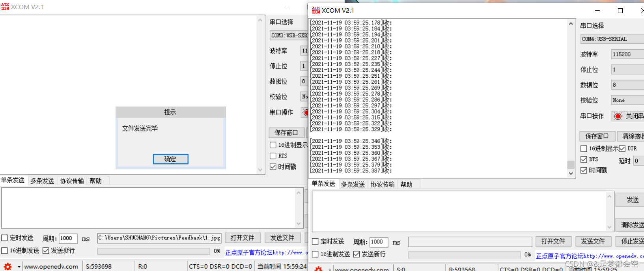Switch to 多条发送 tab in right window
The width and height of the screenshot is (644, 271).
coord(353,185)
